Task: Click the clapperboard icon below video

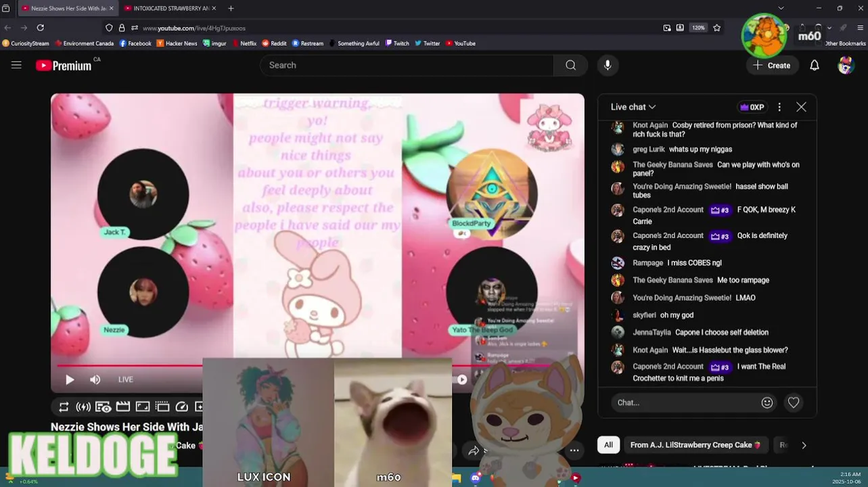Action: (x=122, y=407)
